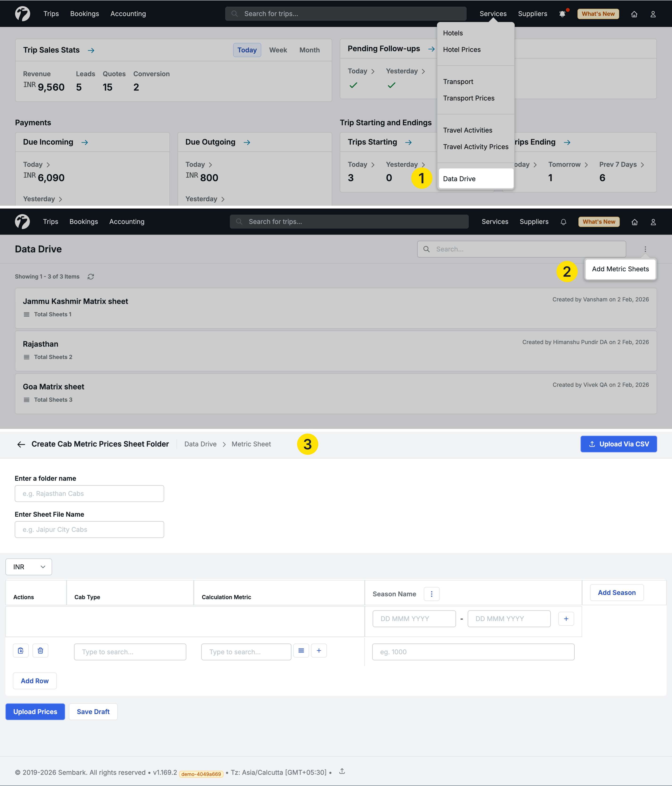Screen dimensions: 672x786
Task: Select Data Drive from Services menu
Action: 459,179
